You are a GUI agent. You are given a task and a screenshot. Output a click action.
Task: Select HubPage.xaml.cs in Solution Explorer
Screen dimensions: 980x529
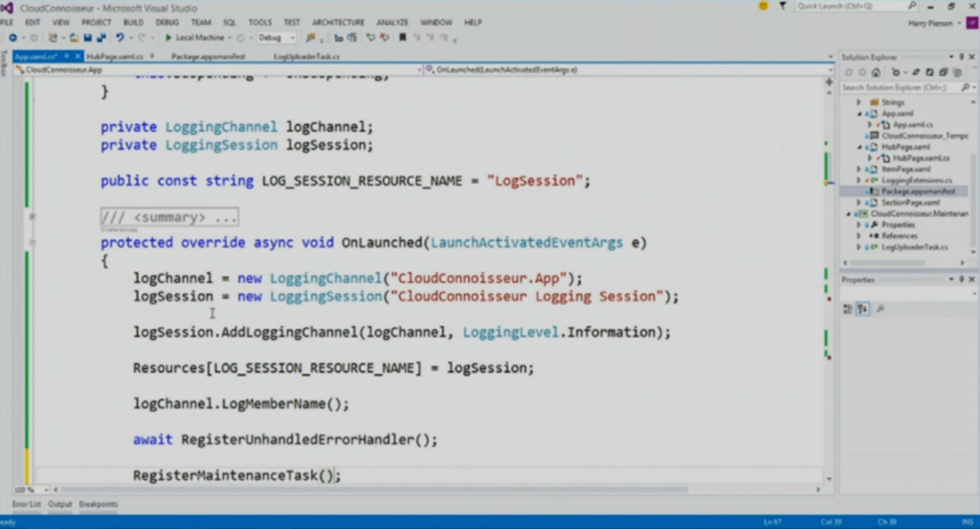point(922,158)
